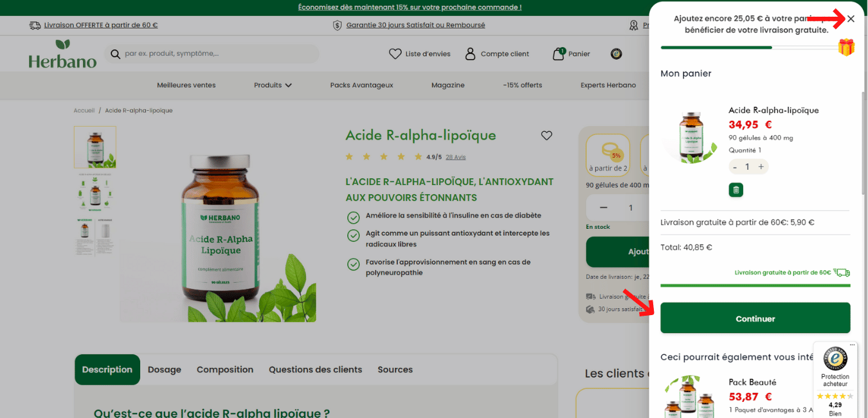This screenshot has width=868, height=418.
Task: Open Liste d'envies wishlist in header
Action: click(x=395, y=54)
